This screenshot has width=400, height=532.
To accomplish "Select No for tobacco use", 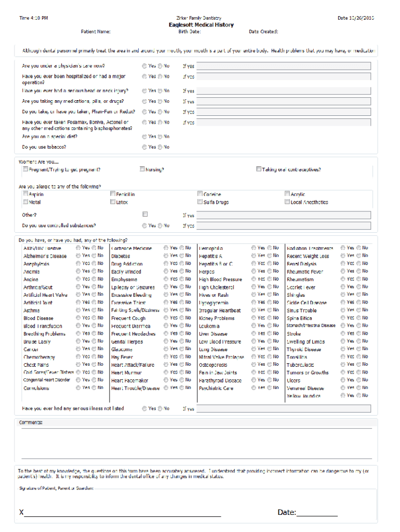I will tap(160, 147).
